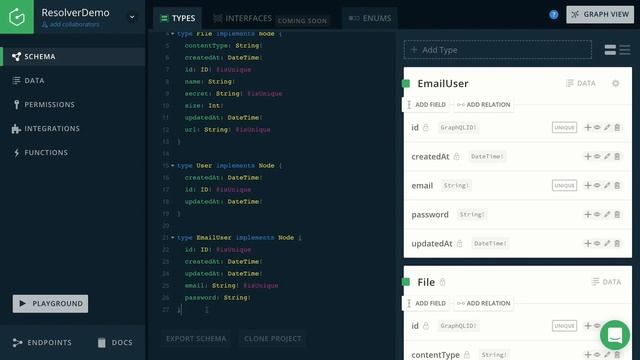Open Graph View
This screenshot has width=640, height=360.
point(600,14)
